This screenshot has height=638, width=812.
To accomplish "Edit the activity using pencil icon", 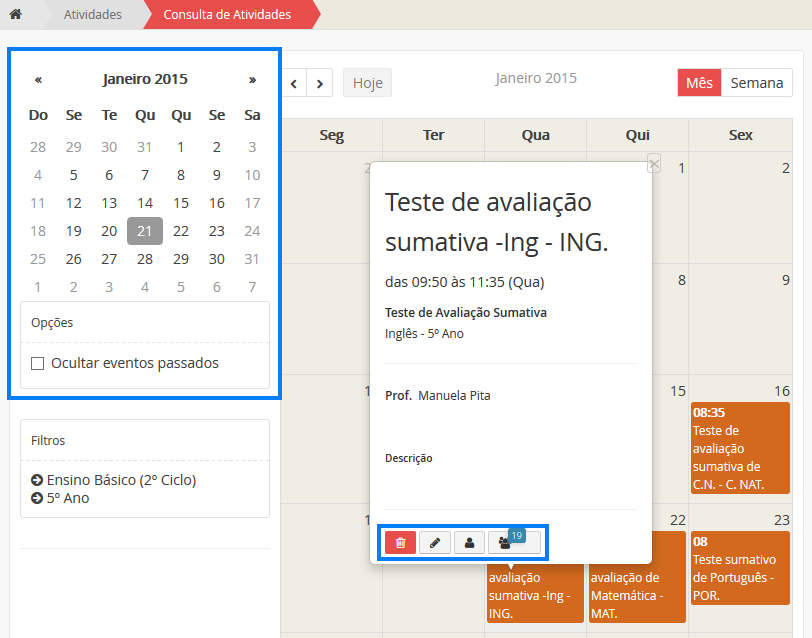I will click(x=434, y=542).
